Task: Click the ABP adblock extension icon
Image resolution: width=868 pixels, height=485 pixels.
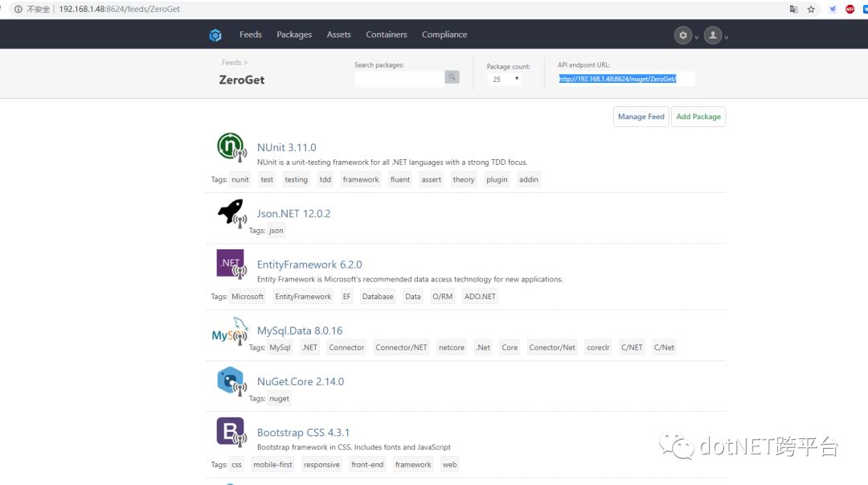Action: (850, 9)
